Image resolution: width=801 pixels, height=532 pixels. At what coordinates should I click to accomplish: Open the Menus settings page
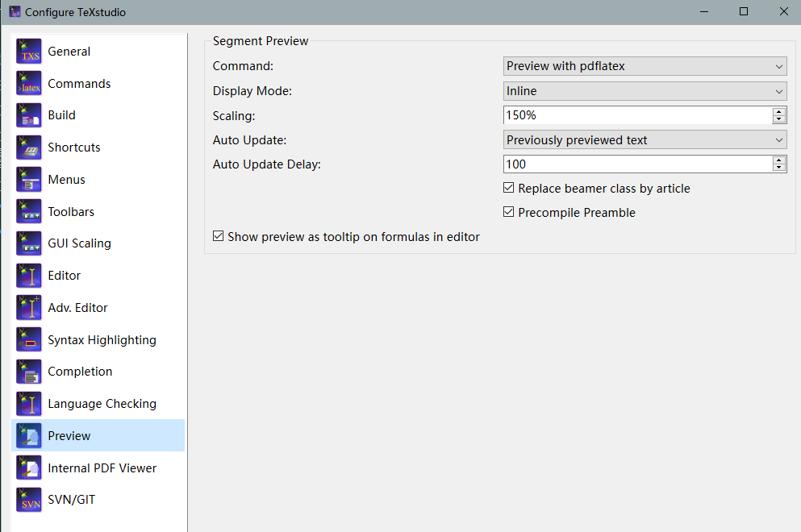click(66, 180)
